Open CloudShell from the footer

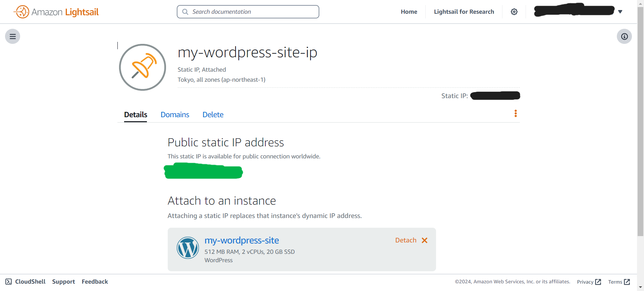(x=30, y=282)
